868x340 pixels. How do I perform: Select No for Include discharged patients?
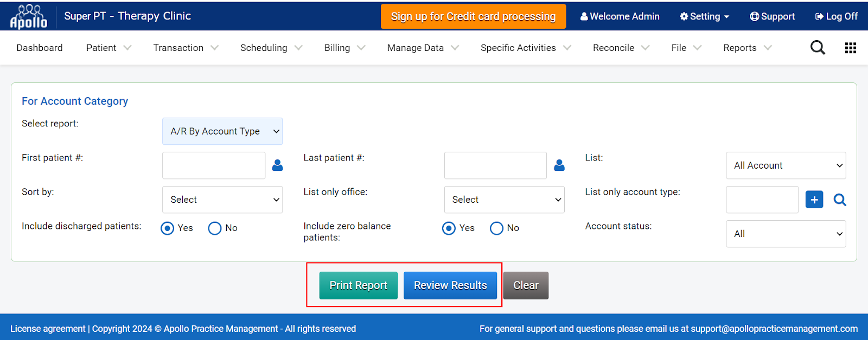tap(215, 228)
